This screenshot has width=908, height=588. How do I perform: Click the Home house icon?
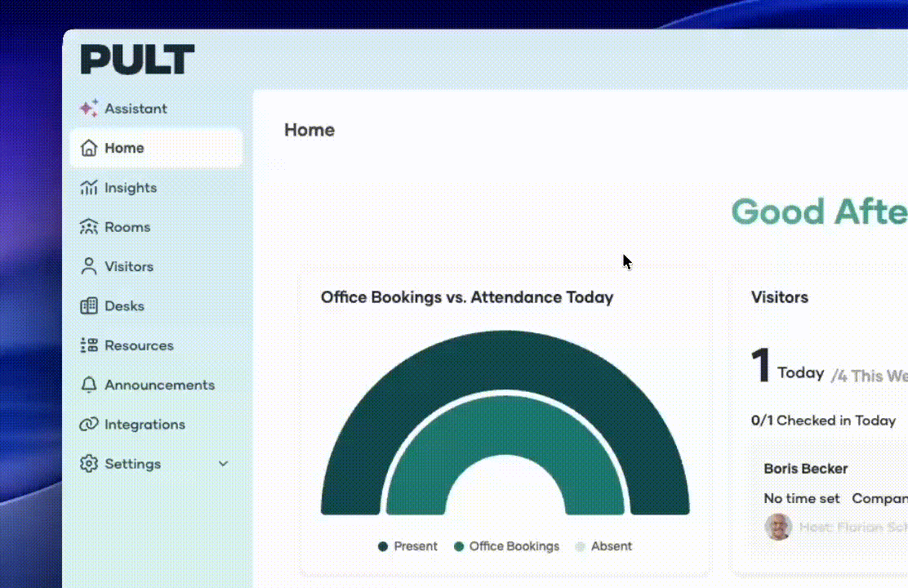[x=89, y=148]
